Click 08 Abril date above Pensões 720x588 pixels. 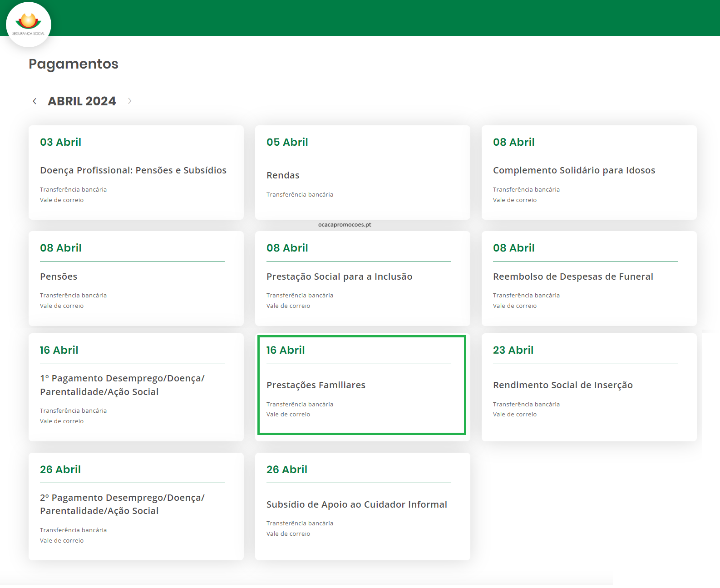click(x=60, y=248)
